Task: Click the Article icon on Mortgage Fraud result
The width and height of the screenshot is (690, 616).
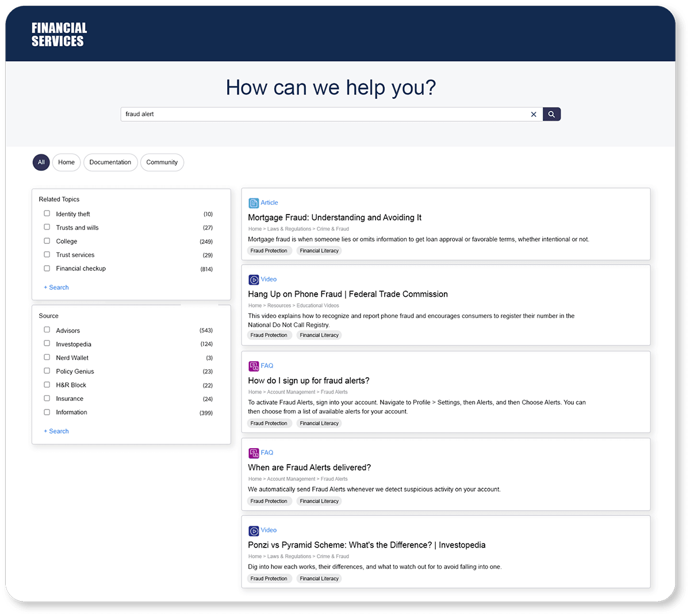Action: click(254, 203)
